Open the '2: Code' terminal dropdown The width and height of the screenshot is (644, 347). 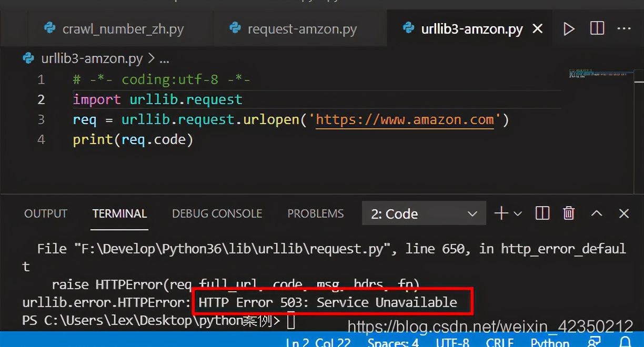(x=424, y=213)
